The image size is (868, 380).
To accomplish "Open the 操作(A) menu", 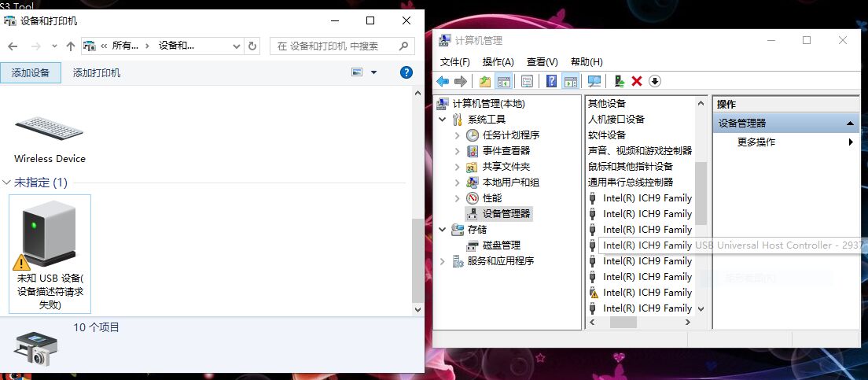I will [x=498, y=61].
